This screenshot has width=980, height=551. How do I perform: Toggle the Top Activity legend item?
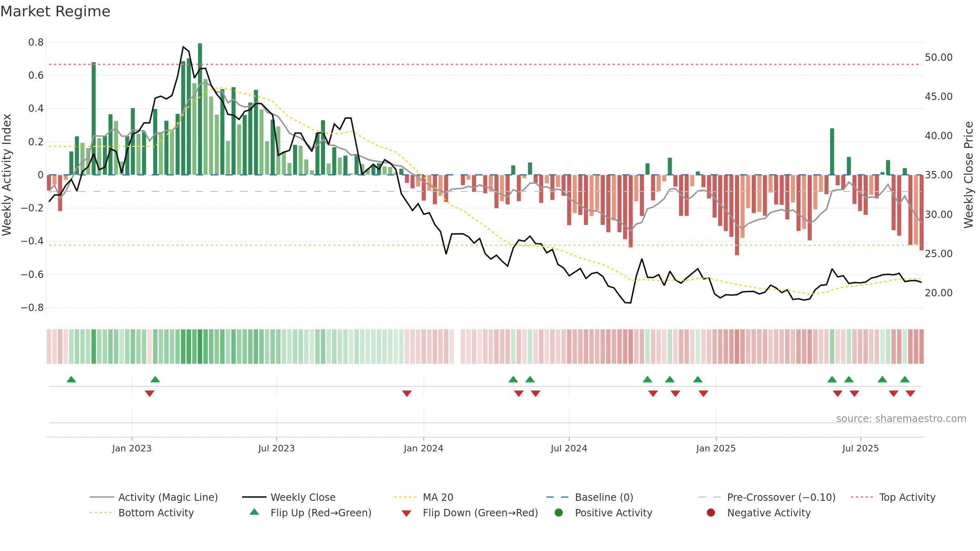pyautogui.click(x=893, y=497)
